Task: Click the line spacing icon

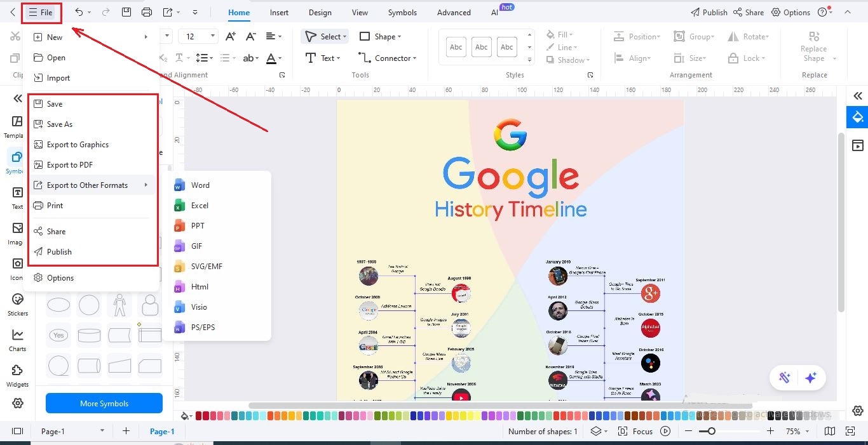Action: pyautogui.click(x=201, y=58)
